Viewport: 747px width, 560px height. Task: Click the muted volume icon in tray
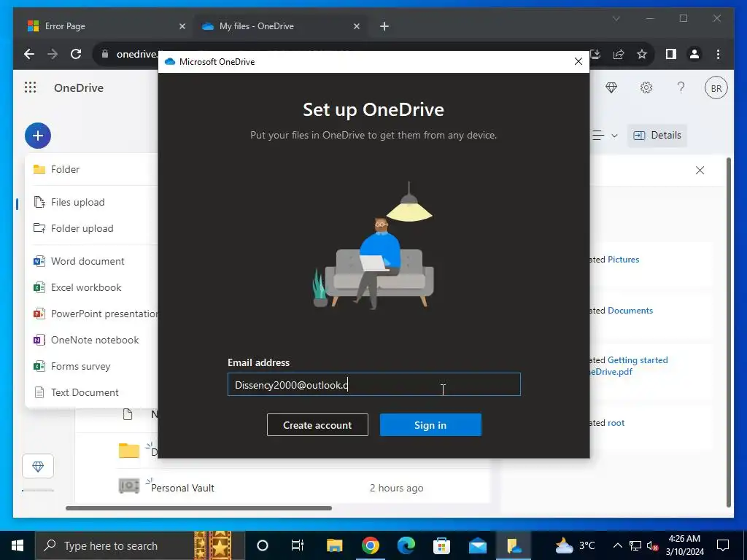pyautogui.click(x=652, y=545)
